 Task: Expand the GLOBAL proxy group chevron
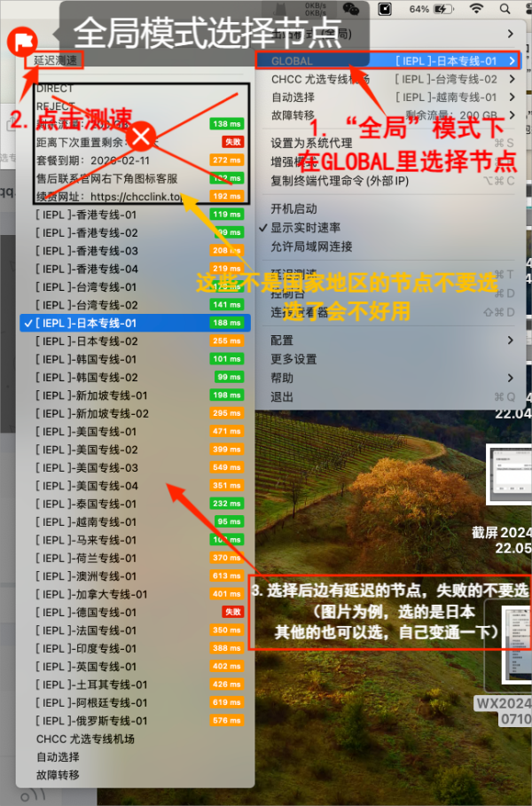coord(512,60)
